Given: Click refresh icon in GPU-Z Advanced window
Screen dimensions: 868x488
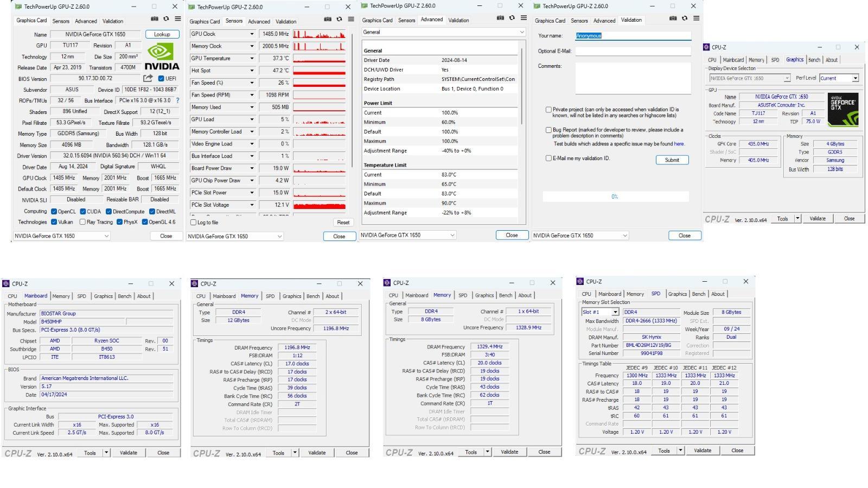Looking at the screenshot, I should tap(512, 18).
